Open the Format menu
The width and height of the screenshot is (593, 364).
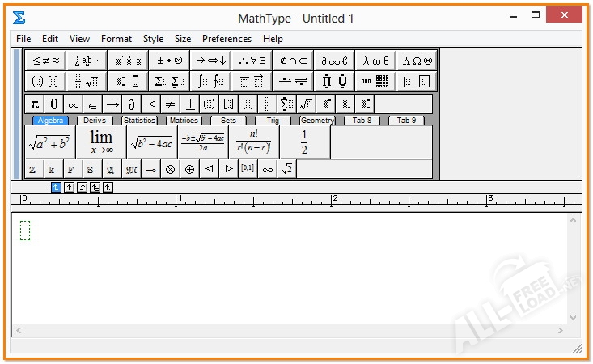116,38
